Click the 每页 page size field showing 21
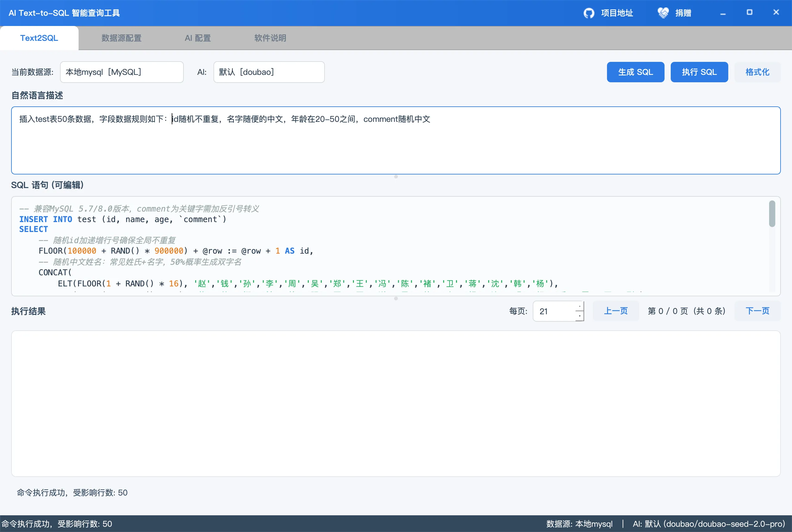Image resolution: width=792 pixels, height=532 pixels. [x=554, y=311]
